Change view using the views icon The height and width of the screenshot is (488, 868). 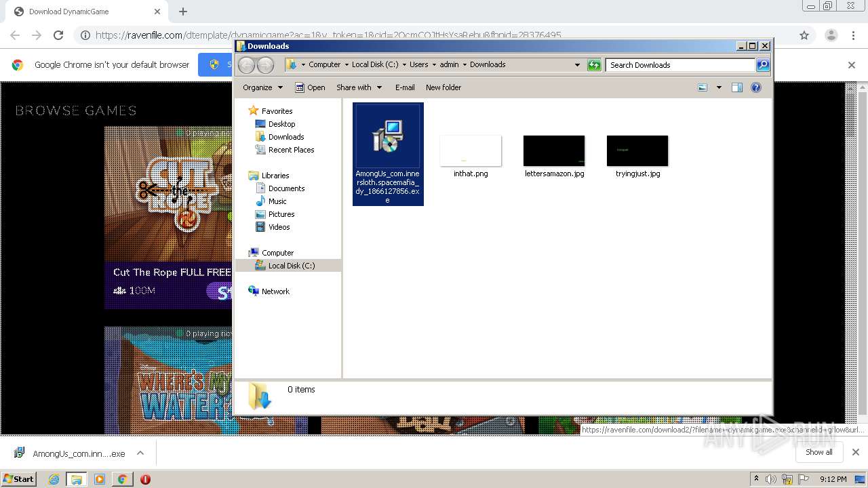point(703,87)
